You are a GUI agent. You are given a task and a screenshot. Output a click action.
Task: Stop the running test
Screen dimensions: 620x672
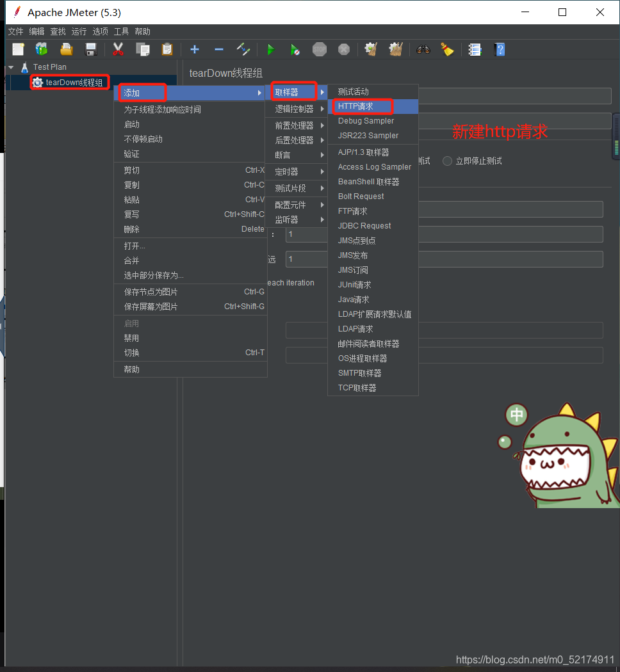point(320,49)
